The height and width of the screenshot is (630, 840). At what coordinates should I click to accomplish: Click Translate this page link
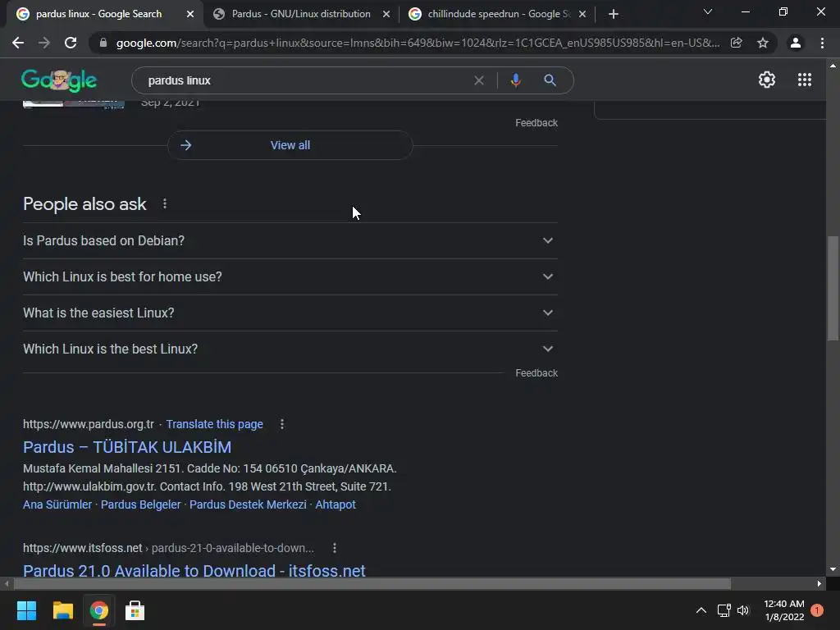[214, 424]
